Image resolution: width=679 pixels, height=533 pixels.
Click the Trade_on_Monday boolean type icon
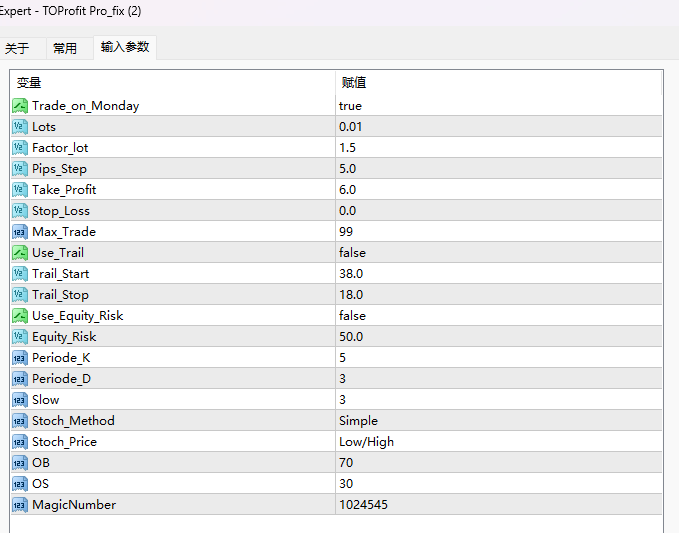pos(20,106)
